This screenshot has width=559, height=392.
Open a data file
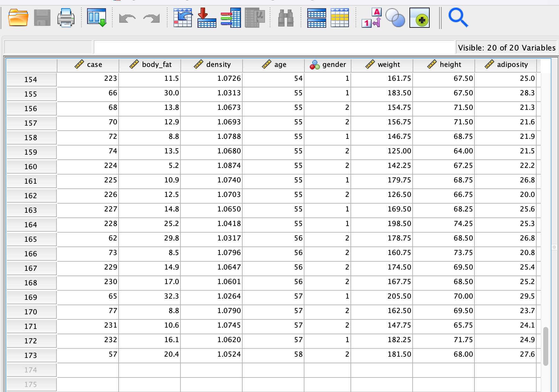pos(18,18)
